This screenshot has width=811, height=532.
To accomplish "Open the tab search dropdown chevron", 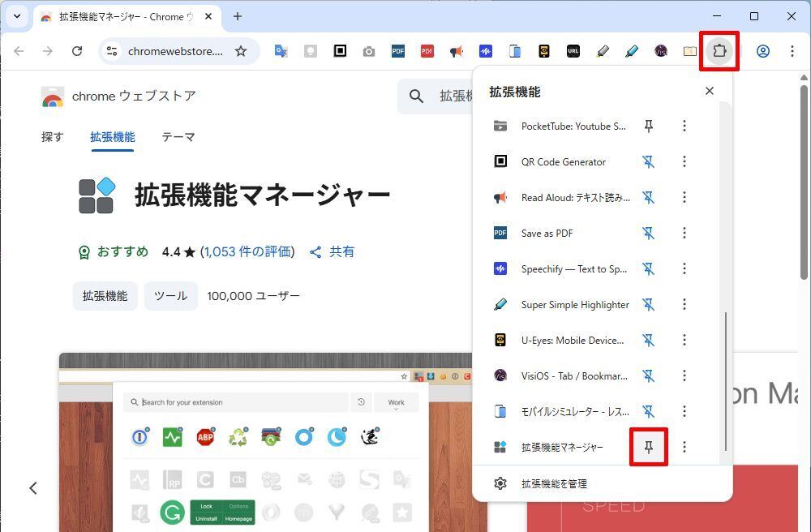I will (17, 16).
